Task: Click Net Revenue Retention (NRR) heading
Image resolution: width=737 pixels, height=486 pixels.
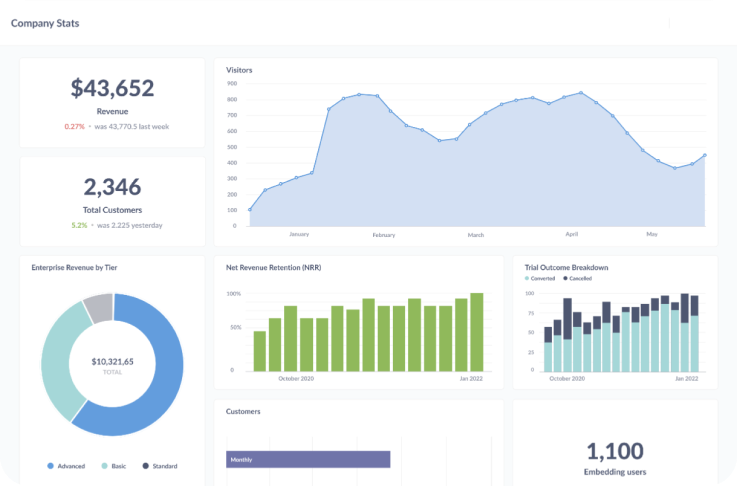Action: [x=273, y=267]
